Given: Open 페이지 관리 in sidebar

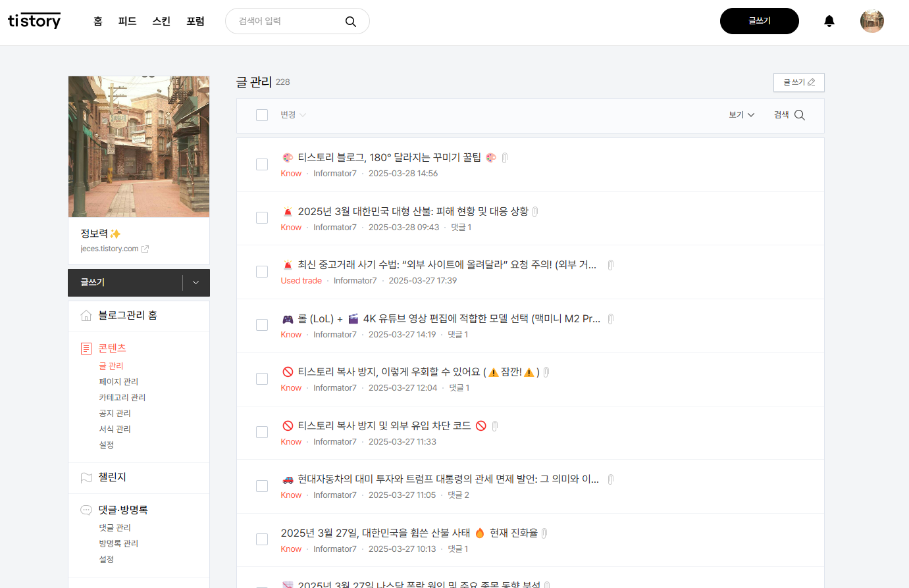Looking at the screenshot, I should click(x=118, y=381).
